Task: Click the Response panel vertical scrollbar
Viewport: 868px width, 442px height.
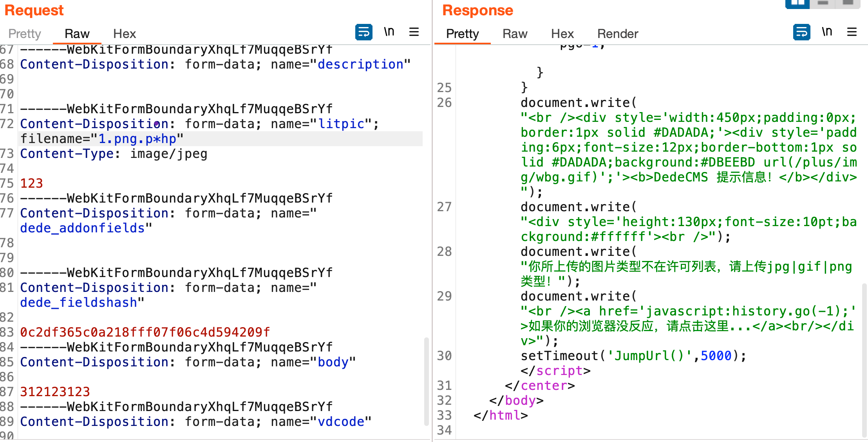Action: pyautogui.click(x=864, y=360)
